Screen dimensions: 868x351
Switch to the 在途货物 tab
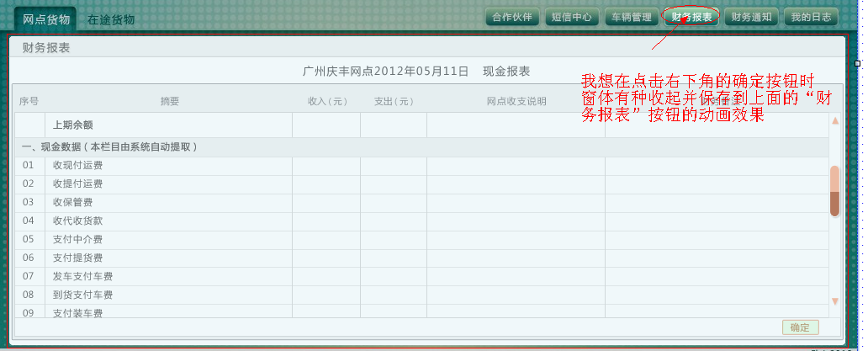(x=111, y=19)
